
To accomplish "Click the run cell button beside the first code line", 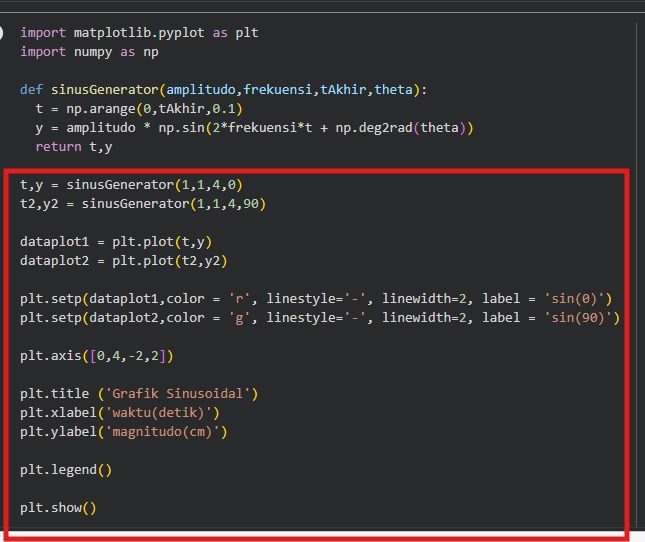I will coord(1,33).
